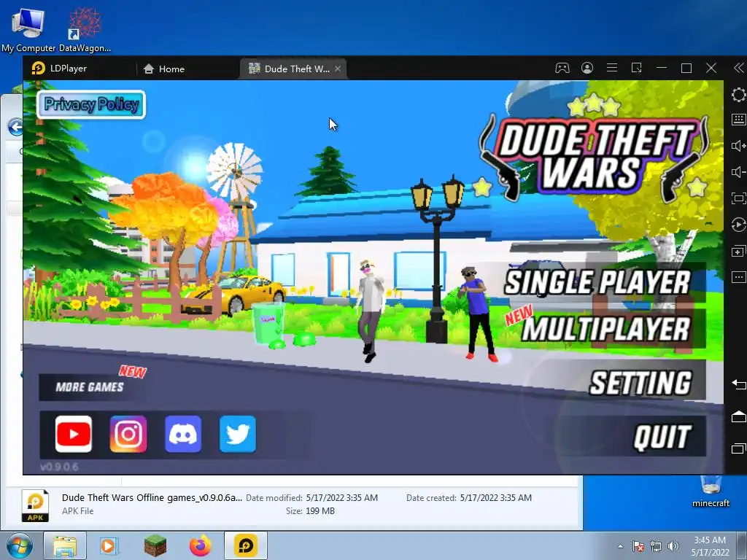Quit the game
Image resolution: width=747 pixels, height=560 pixels.
(662, 437)
